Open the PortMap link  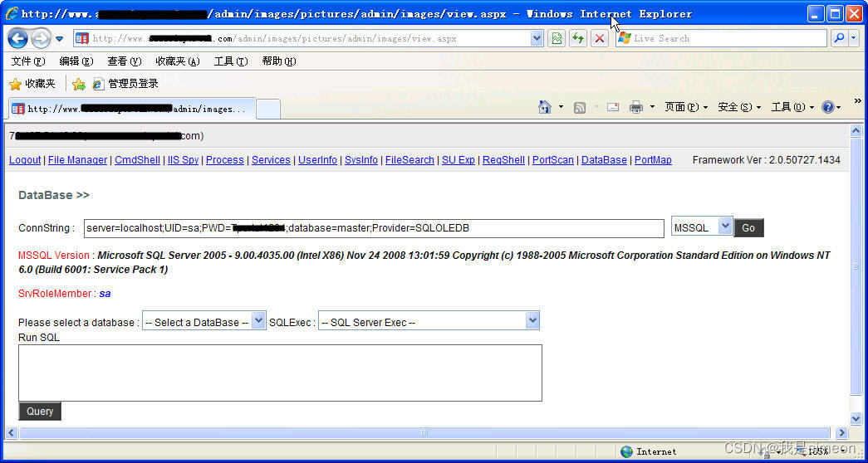click(x=653, y=160)
